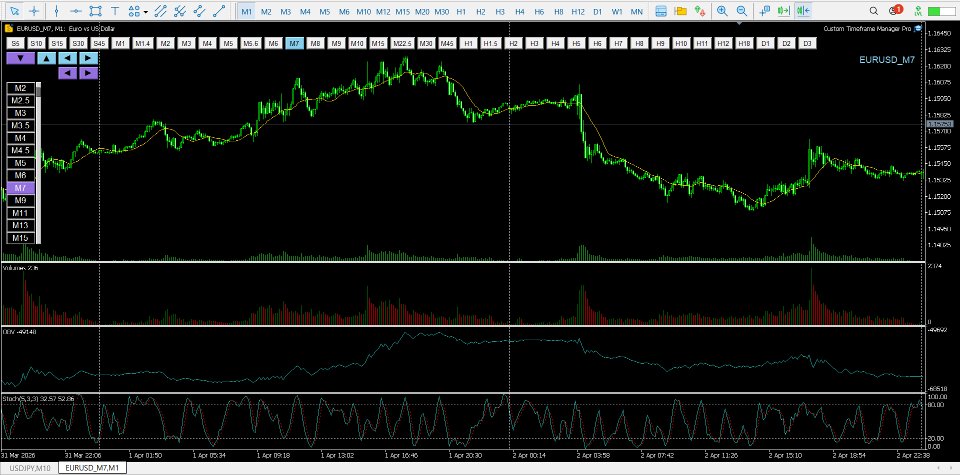Screen dimensions: 960x475
Task: Click the M6.6 custom timeframe button
Action: click(x=250, y=43)
